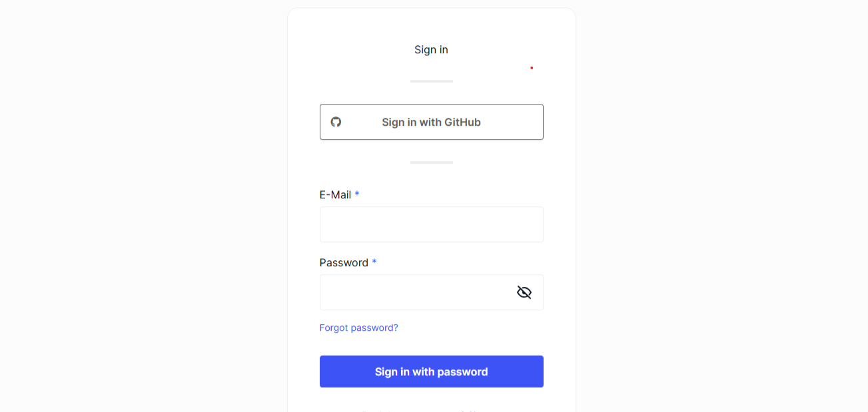This screenshot has height=412, width=868.
Task: Click the Sign in with GitHub text
Action: coord(431,122)
